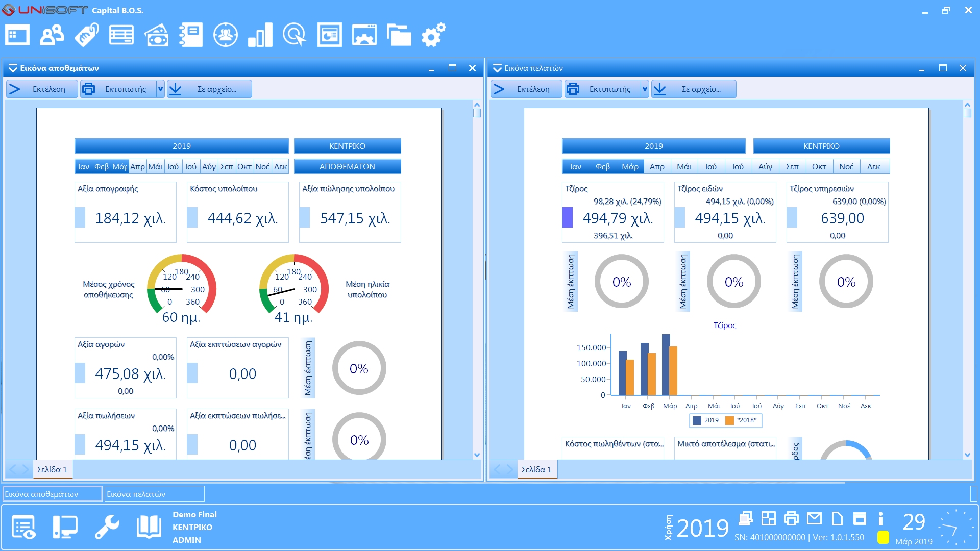The height and width of the screenshot is (551, 980).
Task: Click Σε αρχείο... in Εικόνα πελατών window
Action: [x=694, y=89]
